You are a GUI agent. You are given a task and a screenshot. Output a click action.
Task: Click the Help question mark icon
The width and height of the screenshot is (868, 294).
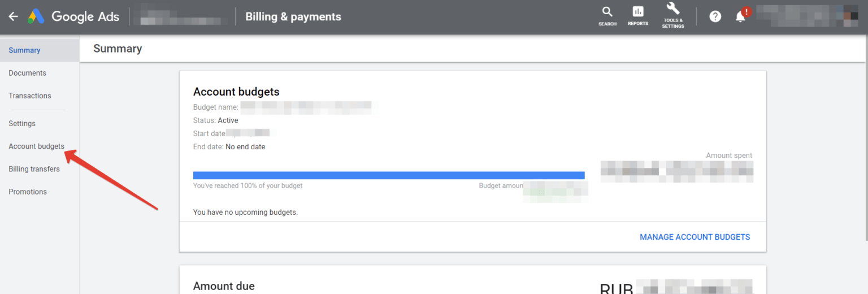[715, 17]
